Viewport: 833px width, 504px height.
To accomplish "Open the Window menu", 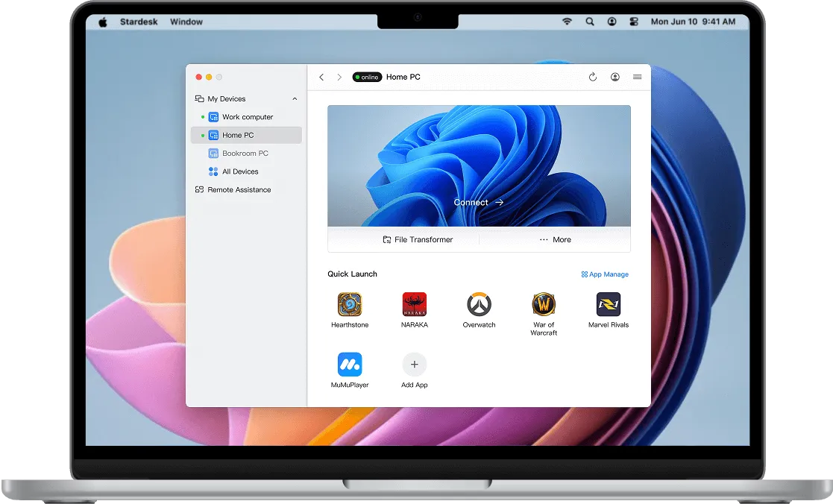I will pyautogui.click(x=186, y=22).
